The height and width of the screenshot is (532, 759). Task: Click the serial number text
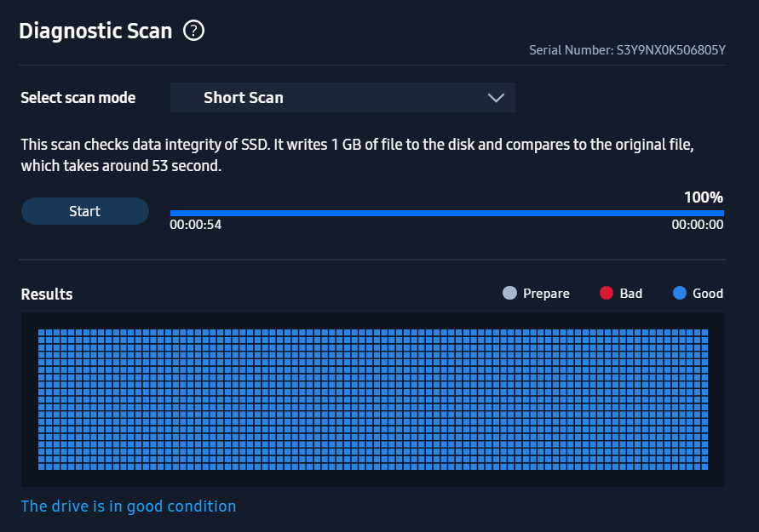[627, 50]
